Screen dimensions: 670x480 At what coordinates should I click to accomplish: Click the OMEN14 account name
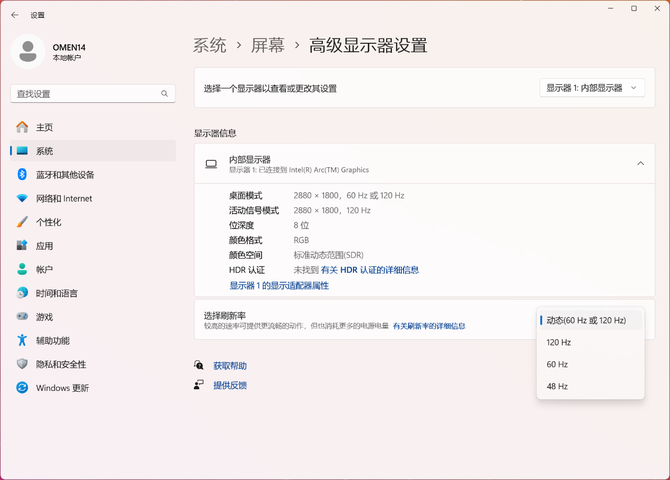tap(69, 47)
